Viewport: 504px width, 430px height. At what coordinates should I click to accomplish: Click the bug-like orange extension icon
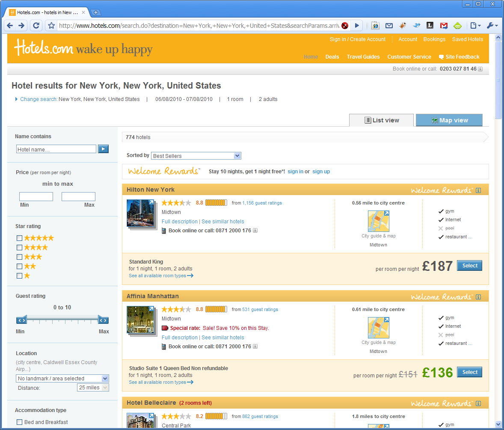(x=403, y=25)
